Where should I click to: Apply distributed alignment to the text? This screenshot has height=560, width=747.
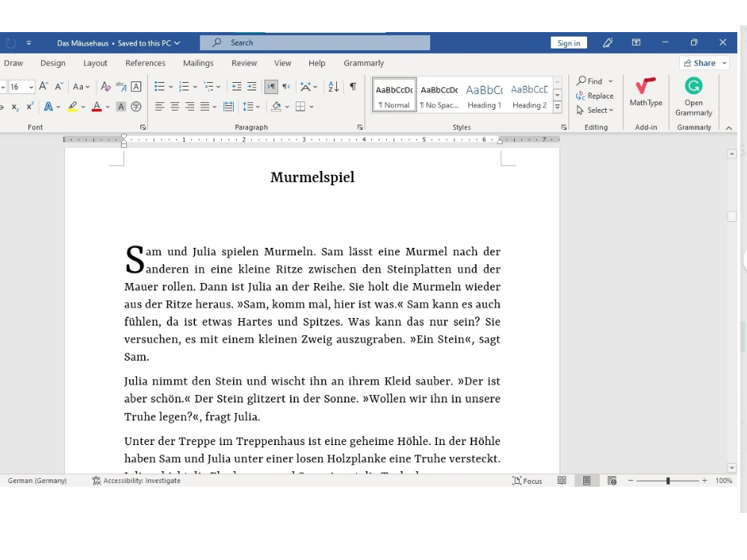click(229, 107)
